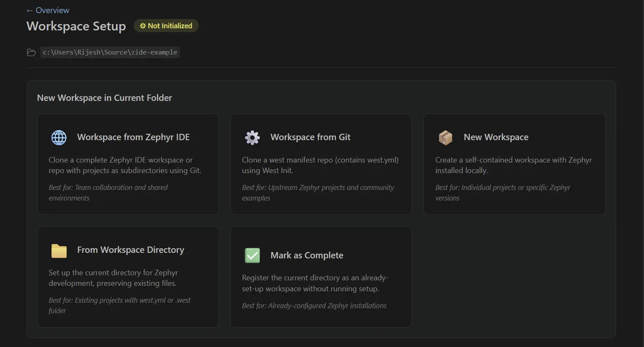Choose the From Workspace Directory title
The width and height of the screenshot is (644, 347).
click(131, 250)
